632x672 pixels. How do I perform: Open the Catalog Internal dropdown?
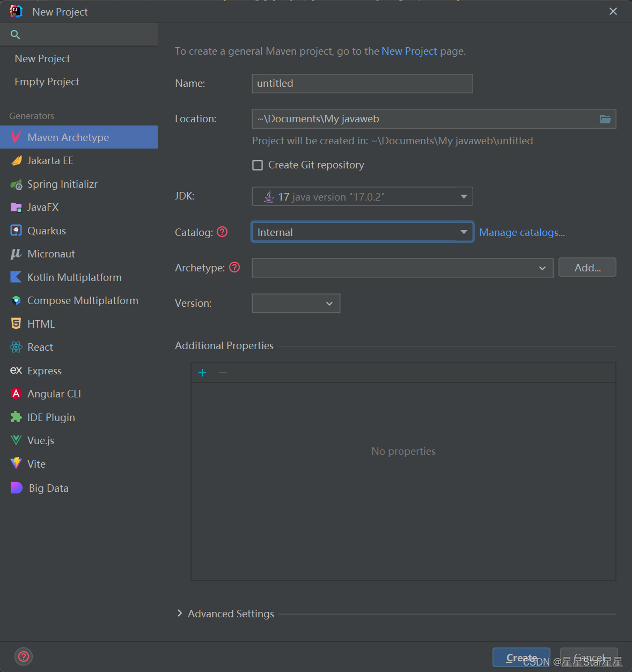pos(362,232)
